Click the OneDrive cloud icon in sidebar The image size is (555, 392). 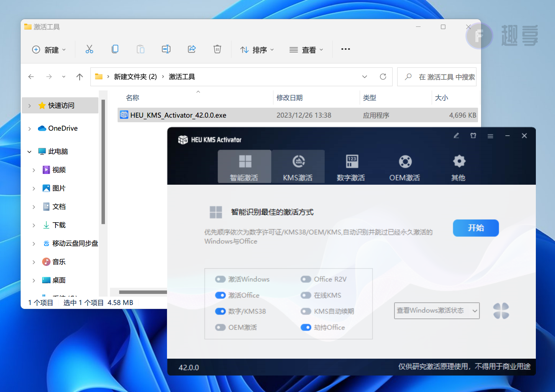[42, 128]
